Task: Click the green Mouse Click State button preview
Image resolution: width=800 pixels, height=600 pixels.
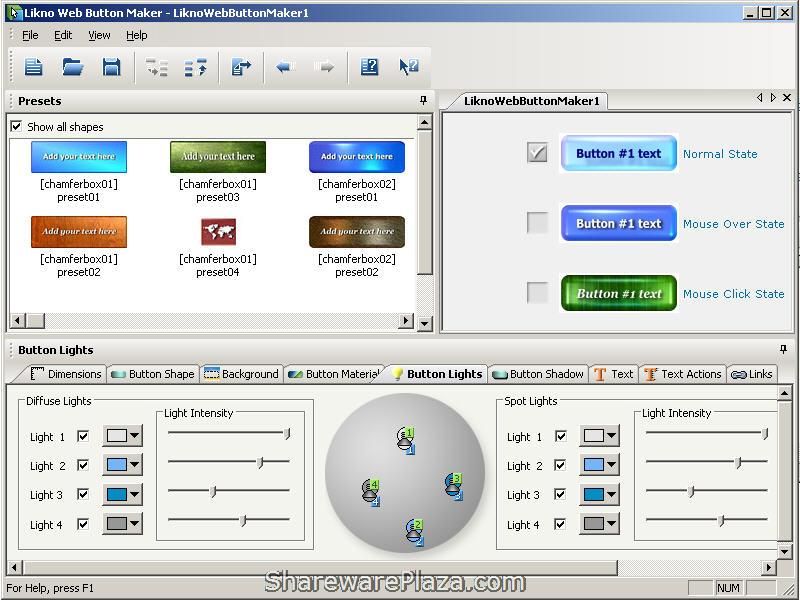Action: pos(618,293)
